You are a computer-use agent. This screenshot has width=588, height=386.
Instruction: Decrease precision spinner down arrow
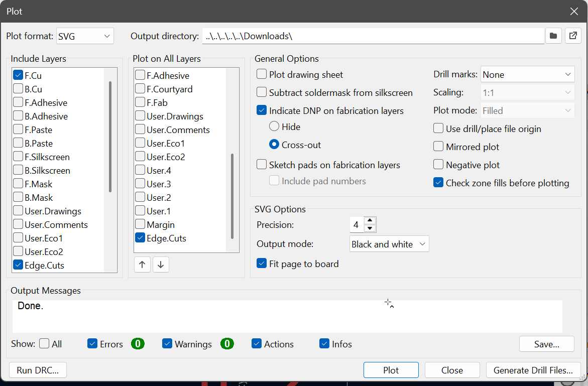(370, 228)
